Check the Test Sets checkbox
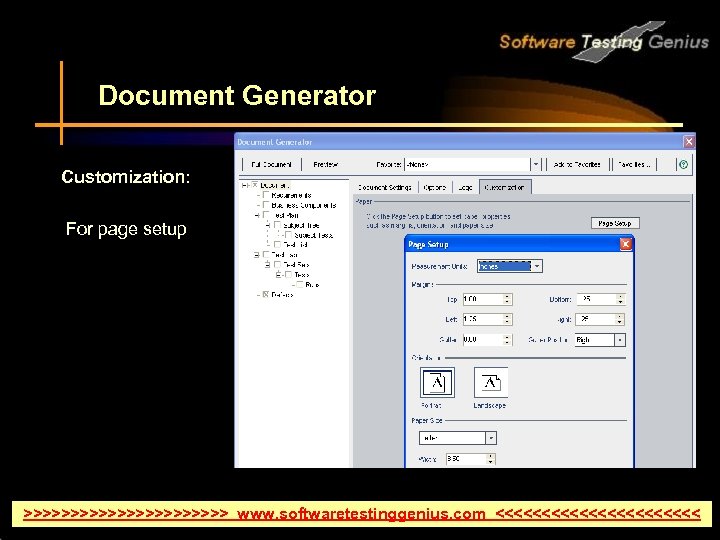The image size is (720, 540). 277,264
